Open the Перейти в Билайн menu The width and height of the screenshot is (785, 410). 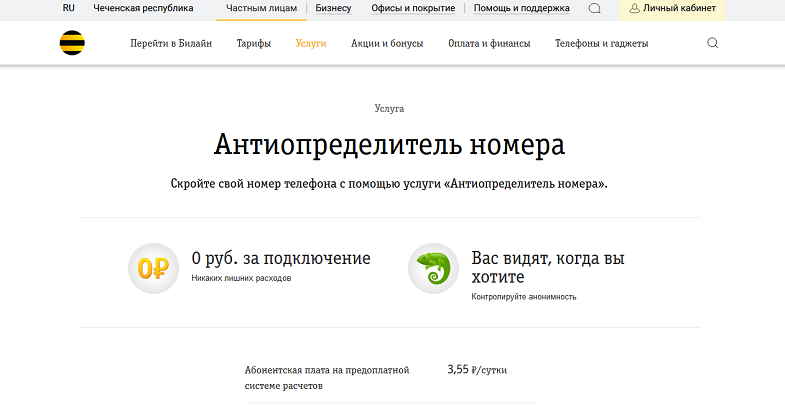click(x=171, y=44)
